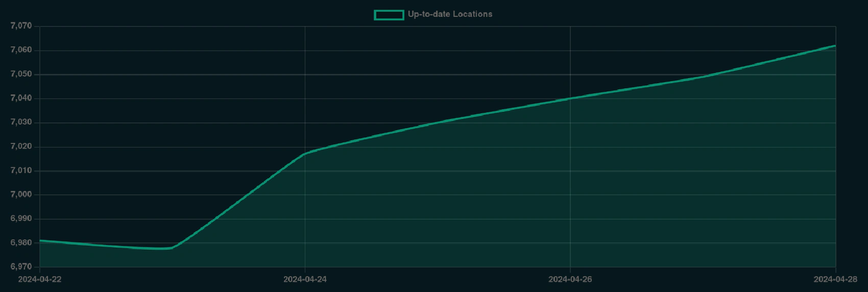868x292 pixels.
Task: Click the final data point on 2024-04-28
Action: [x=835, y=45]
